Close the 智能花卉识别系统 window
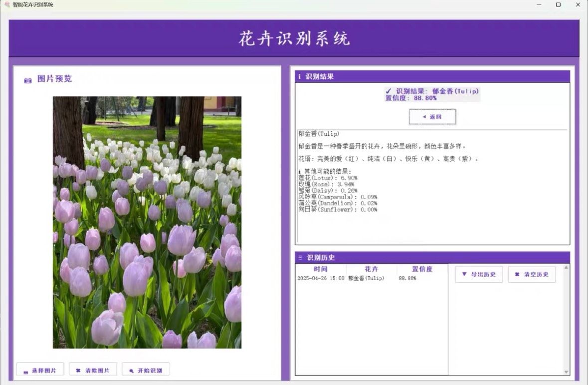This screenshot has width=588, height=385. click(x=578, y=4)
